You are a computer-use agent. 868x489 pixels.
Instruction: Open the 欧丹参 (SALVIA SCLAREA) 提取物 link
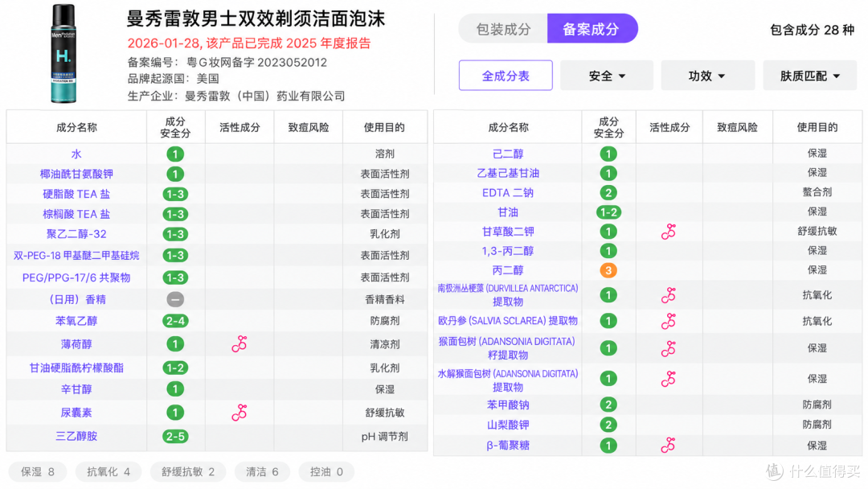tap(508, 321)
